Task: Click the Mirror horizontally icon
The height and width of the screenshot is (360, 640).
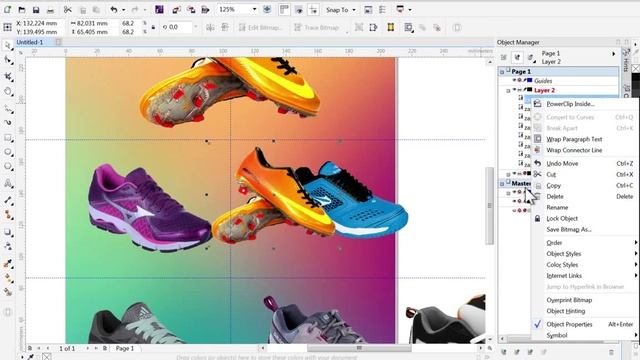Action: click(210, 27)
